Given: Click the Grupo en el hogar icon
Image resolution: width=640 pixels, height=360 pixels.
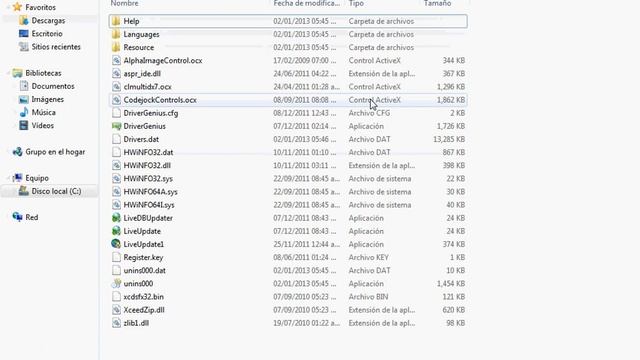Looking at the screenshot, I should 17,152.
